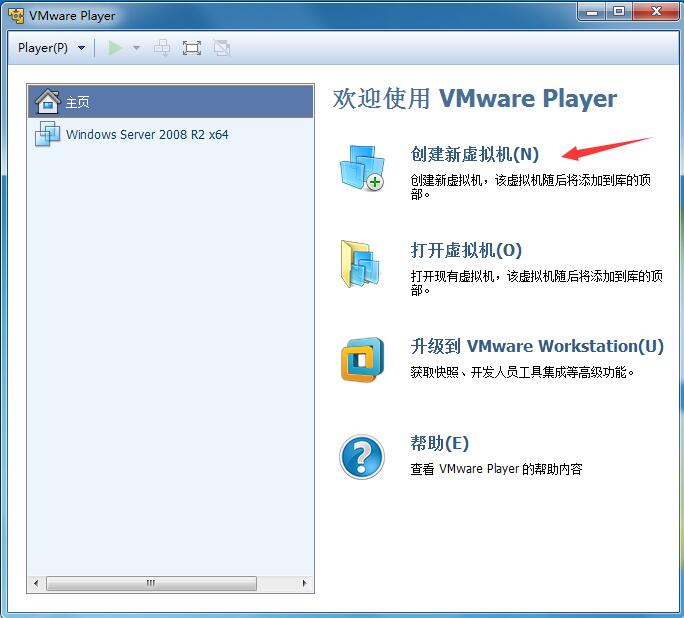The height and width of the screenshot is (618, 684).
Task: Click the home icon next to 主页
Action: 48,102
